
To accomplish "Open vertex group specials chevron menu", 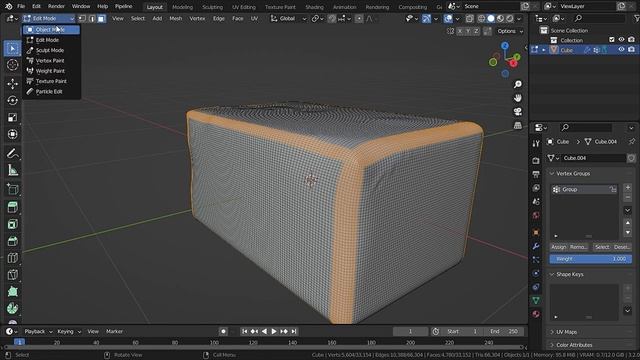I will (628, 211).
